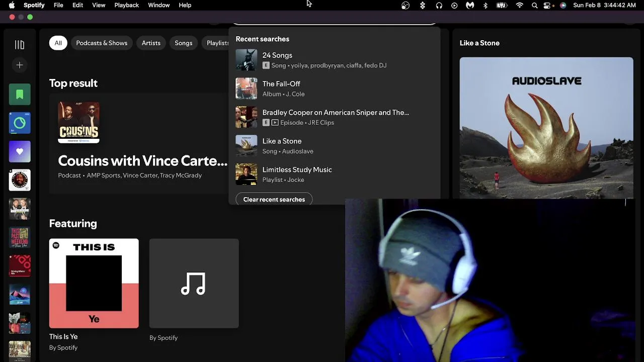Screen dimensions: 644x362
Task: Open This Is Ye playlist cover
Action: click(94, 284)
